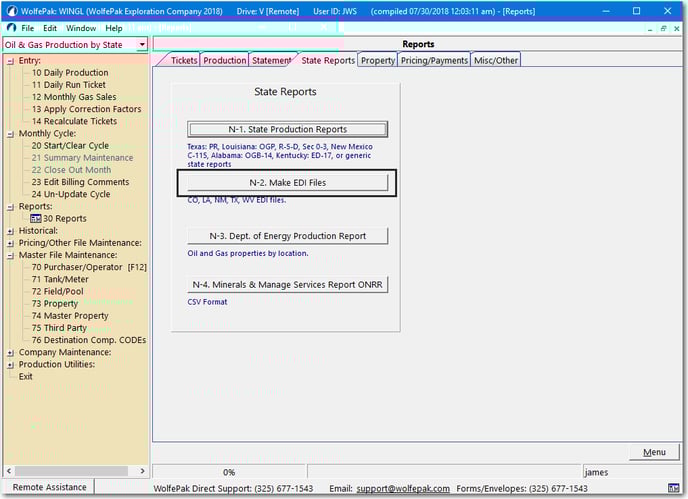Open 74 Master Property
Viewport: 688px width, 499px height.
(70, 316)
